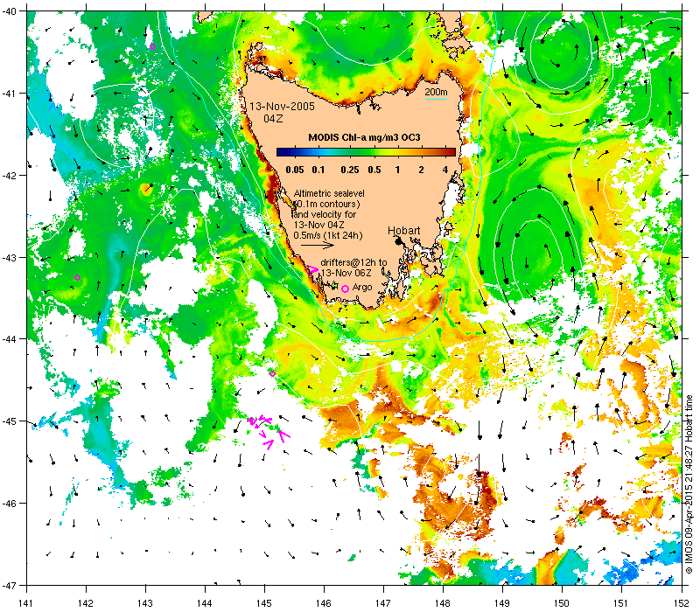Click the 'Hobart' city label

click(403, 231)
